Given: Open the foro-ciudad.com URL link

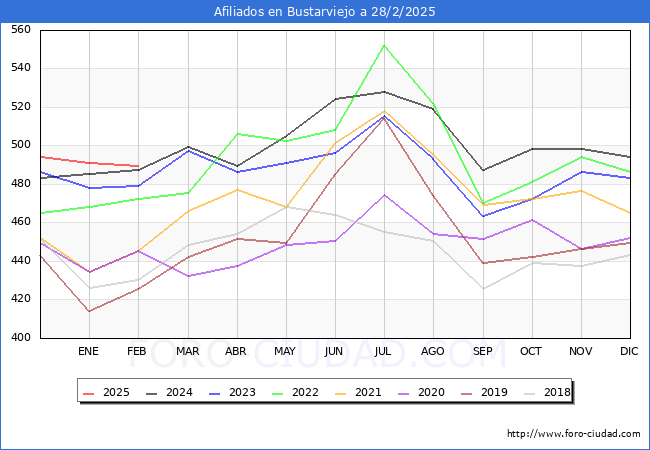Looking at the screenshot, I should point(574,433).
